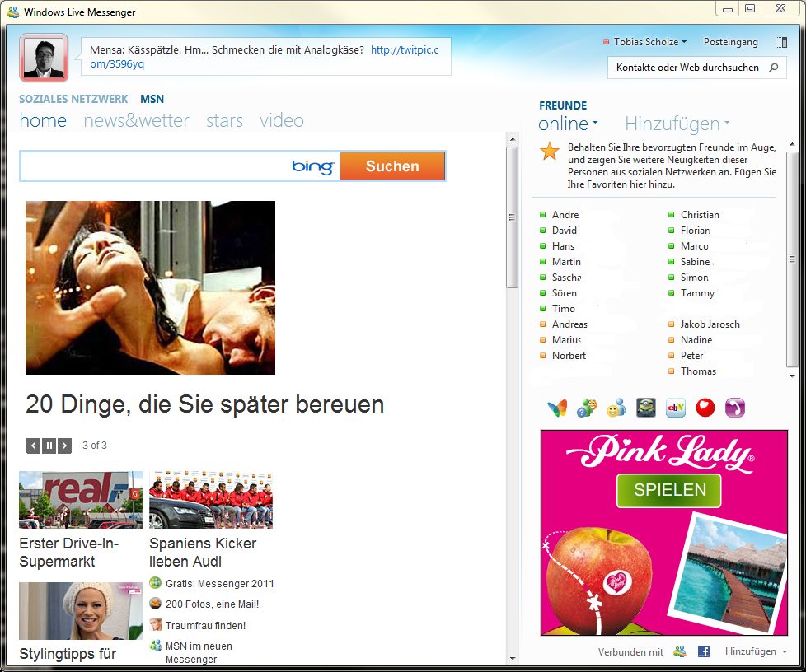The width and height of the screenshot is (806, 672).
Task: Open the smiley face with blue buddy icon
Action: 616,408
